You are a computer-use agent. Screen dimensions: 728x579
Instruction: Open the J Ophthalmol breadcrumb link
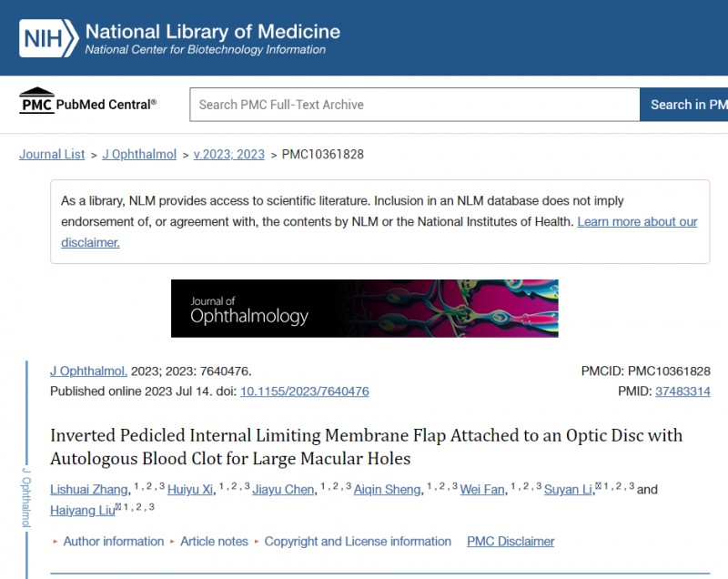click(x=139, y=154)
